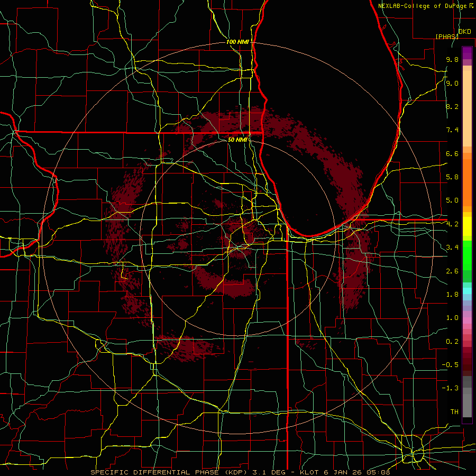Click the 4.2 value on color scale
The height and width of the screenshot is (476, 476).
tap(452, 224)
